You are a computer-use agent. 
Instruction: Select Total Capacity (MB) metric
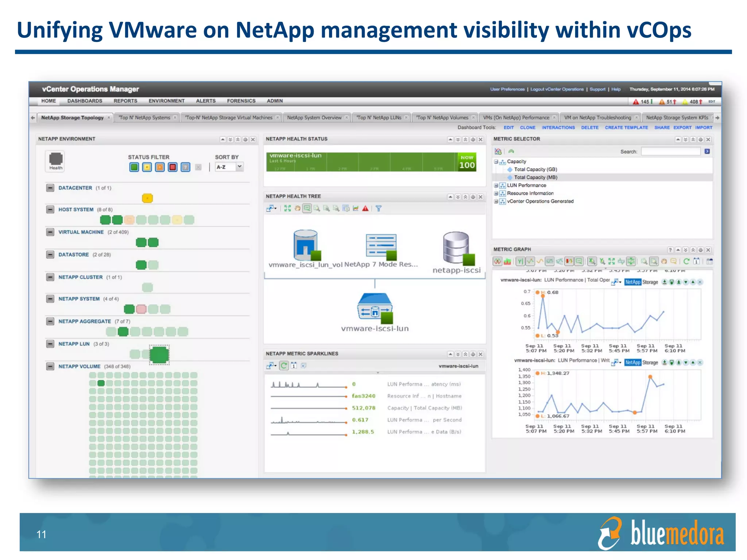tap(535, 178)
